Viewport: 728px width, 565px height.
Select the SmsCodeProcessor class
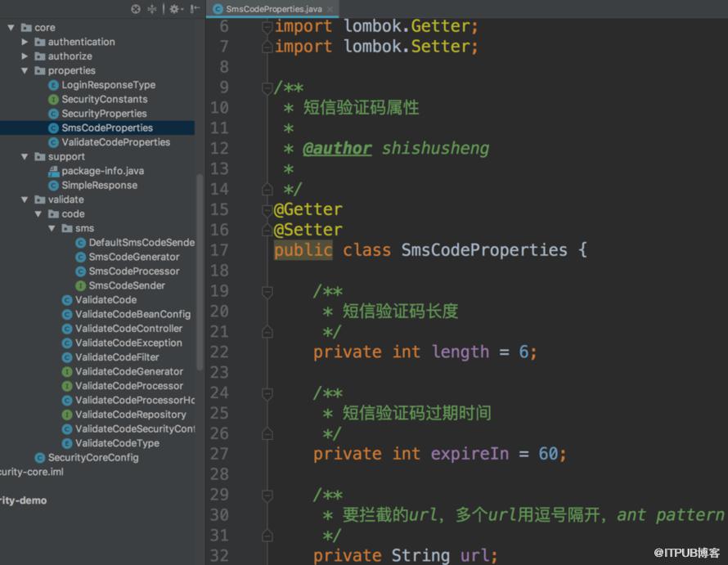click(x=133, y=271)
